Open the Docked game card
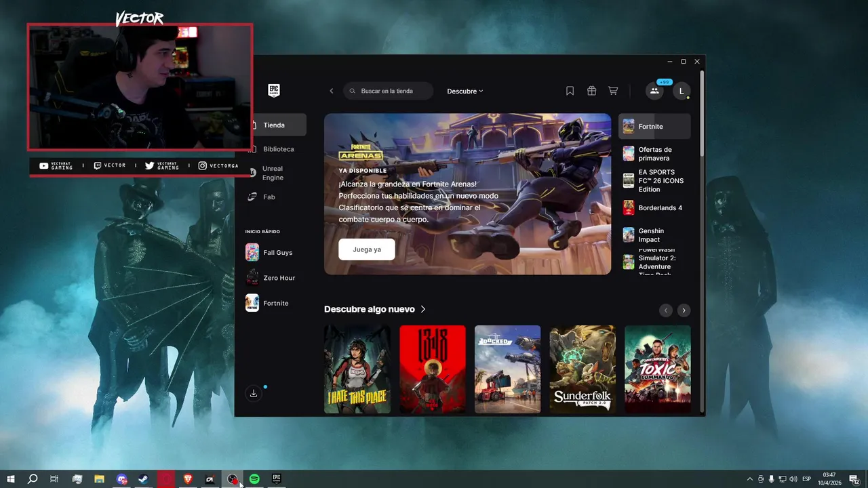Viewport: 868px width, 488px height. pos(508,369)
